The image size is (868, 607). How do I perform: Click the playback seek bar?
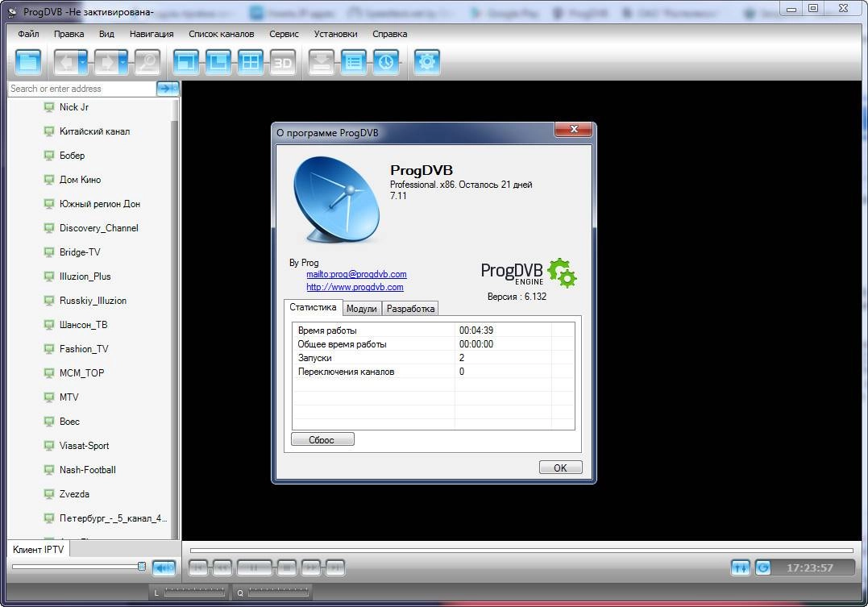coord(521,551)
